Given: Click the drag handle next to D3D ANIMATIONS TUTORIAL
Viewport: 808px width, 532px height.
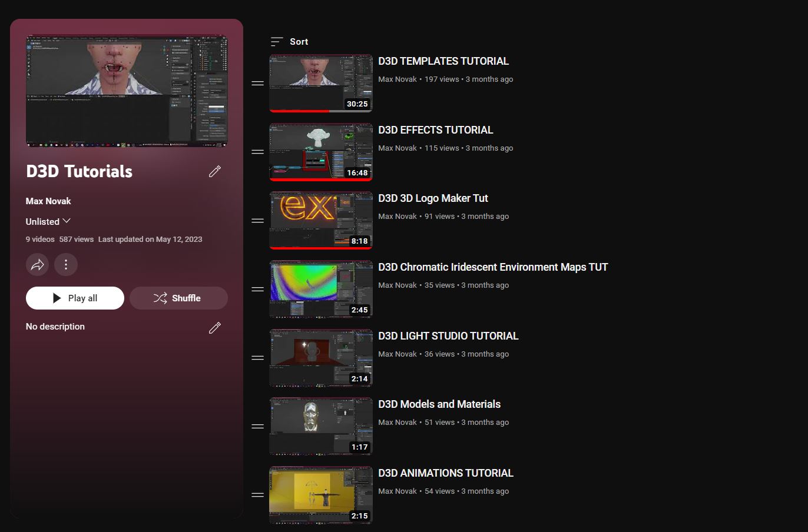Looking at the screenshot, I should tap(257, 495).
